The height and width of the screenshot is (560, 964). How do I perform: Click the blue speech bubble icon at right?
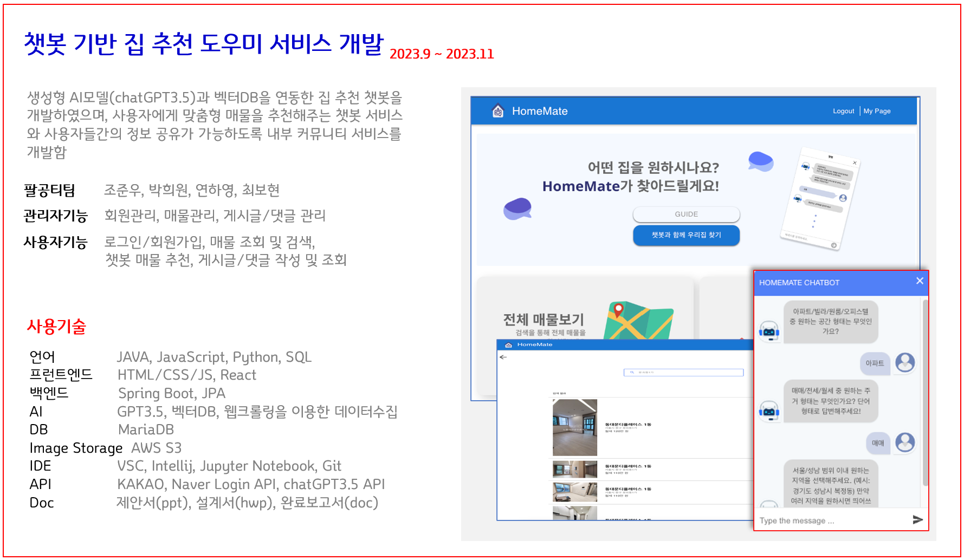(x=761, y=161)
